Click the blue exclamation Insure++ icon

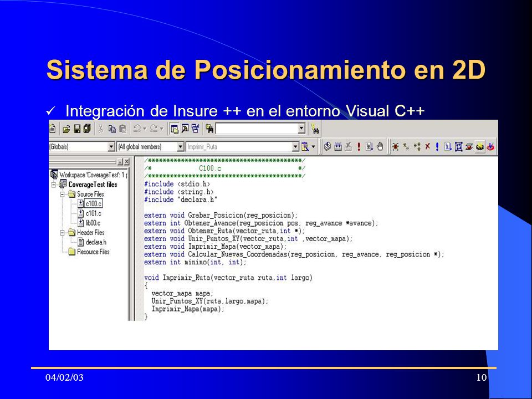[437, 146]
